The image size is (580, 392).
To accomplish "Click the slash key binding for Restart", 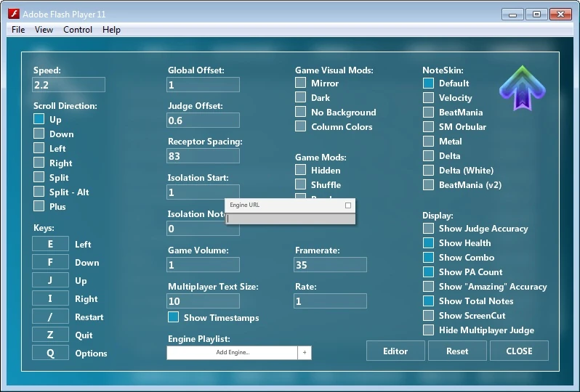I will click(x=50, y=317).
